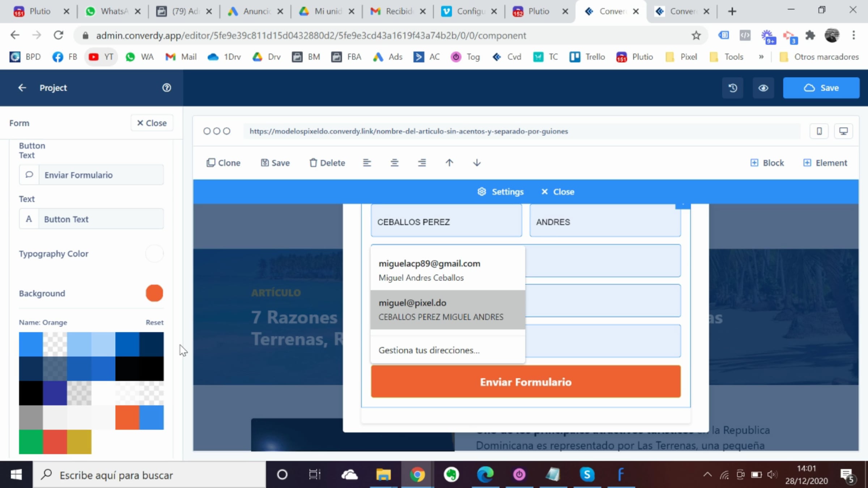The height and width of the screenshot is (488, 868).
Task: Click the align left icon
Action: click(x=367, y=163)
